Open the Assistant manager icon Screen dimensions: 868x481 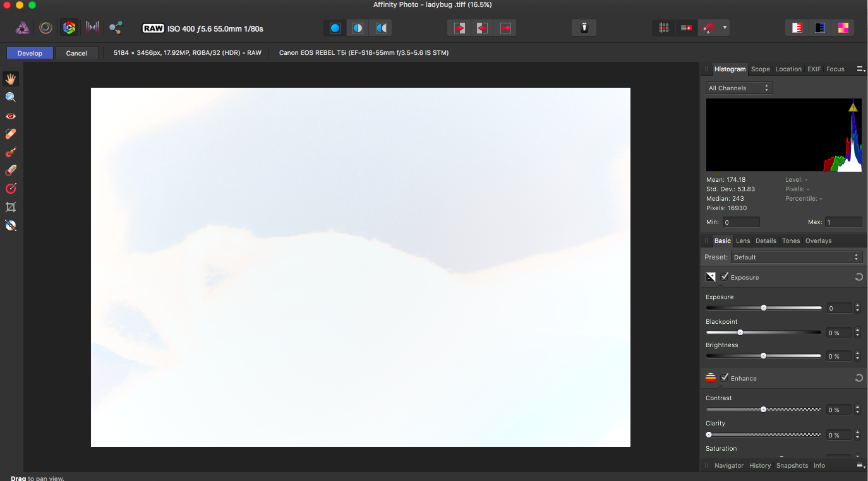pyautogui.click(x=584, y=28)
